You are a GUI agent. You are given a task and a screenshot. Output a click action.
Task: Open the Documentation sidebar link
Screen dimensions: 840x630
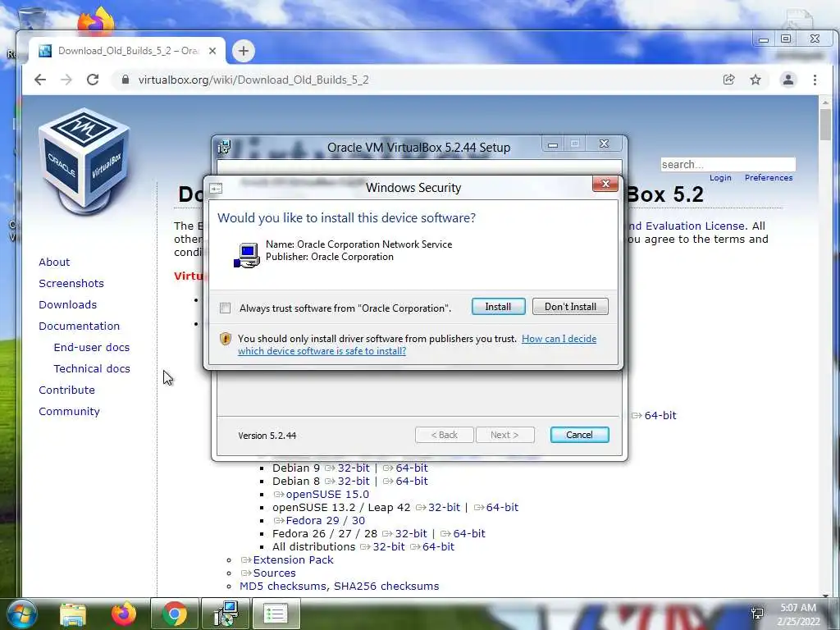[80, 326]
